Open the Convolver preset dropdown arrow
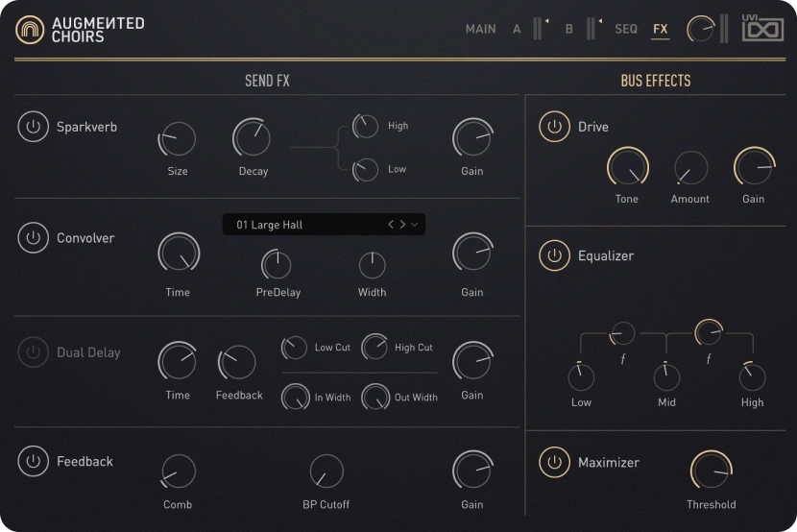The width and height of the screenshot is (797, 532). (x=415, y=225)
